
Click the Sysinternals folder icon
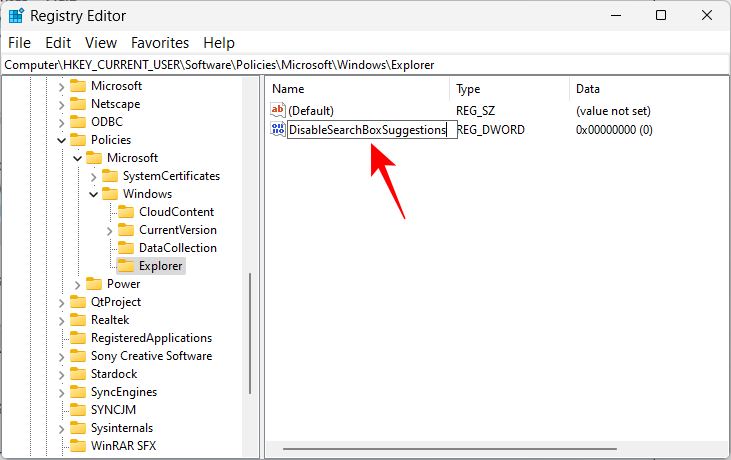(78, 428)
